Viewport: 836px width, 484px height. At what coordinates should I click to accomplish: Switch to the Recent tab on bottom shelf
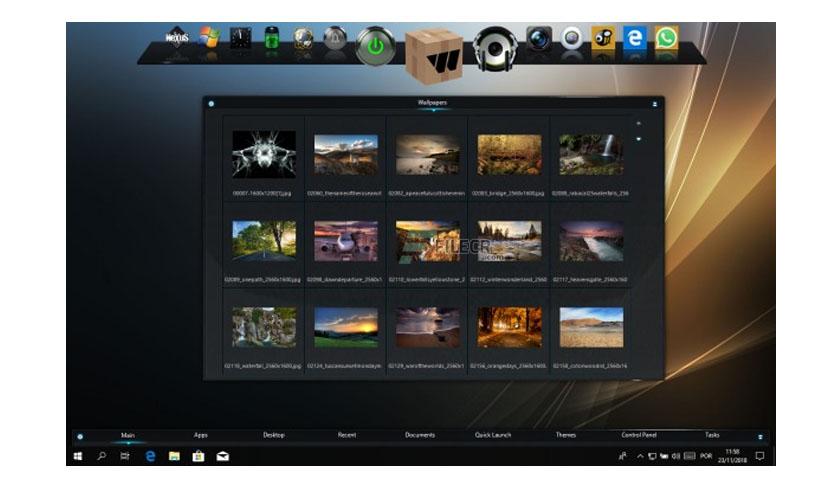pos(347,435)
